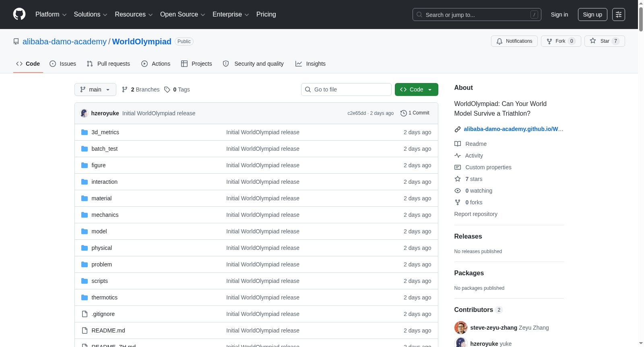Viewport: 644px width, 347px height.
Task: Switch to the Actions tab
Action: tap(156, 64)
